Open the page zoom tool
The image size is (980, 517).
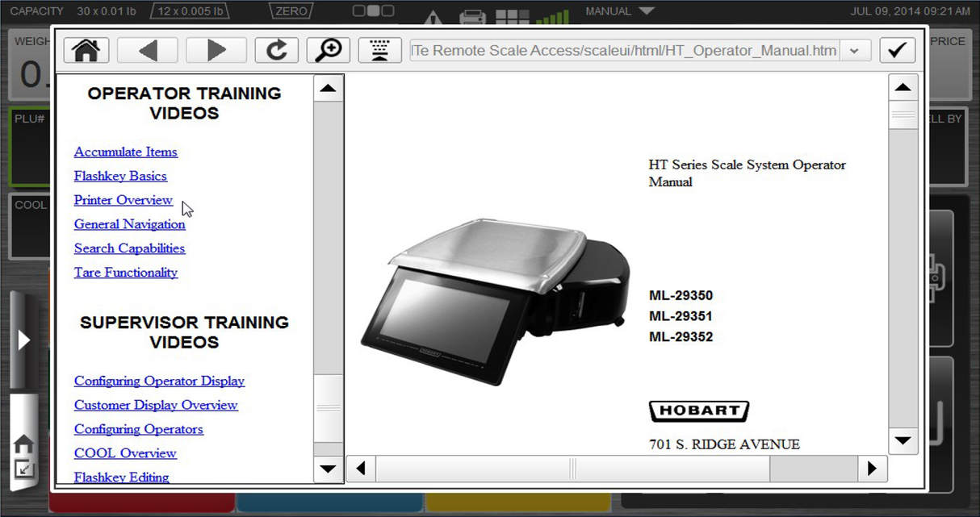click(328, 50)
